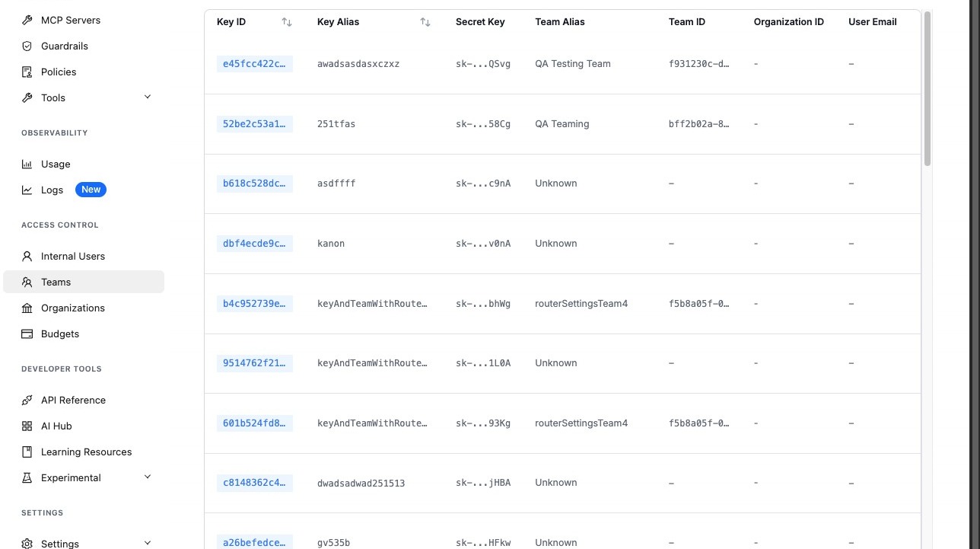
Task: Open Learning Resources page
Action: (86, 452)
